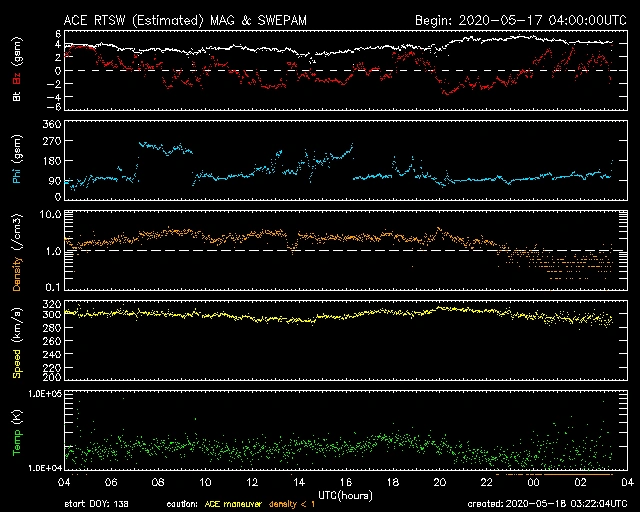Click the "UTC(hours)" x-axis title
This screenshot has width=640, height=512.
pyautogui.click(x=345, y=495)
